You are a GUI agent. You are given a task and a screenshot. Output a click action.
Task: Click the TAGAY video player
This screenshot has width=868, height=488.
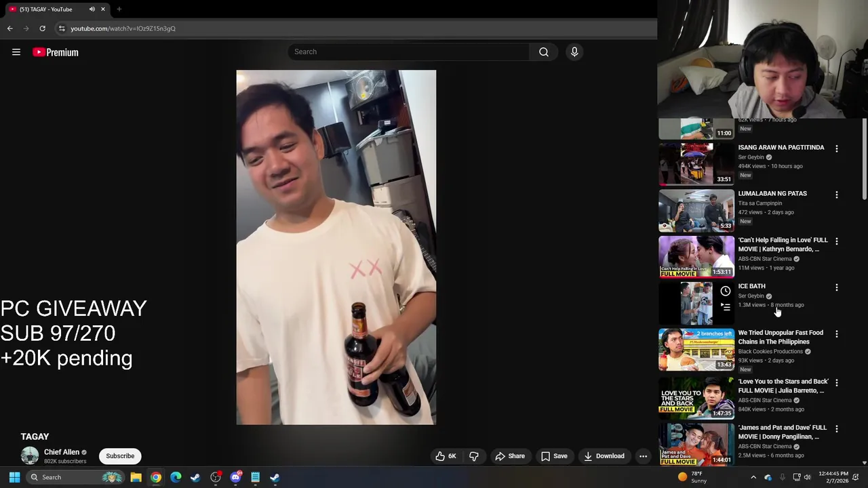(336, 247)
